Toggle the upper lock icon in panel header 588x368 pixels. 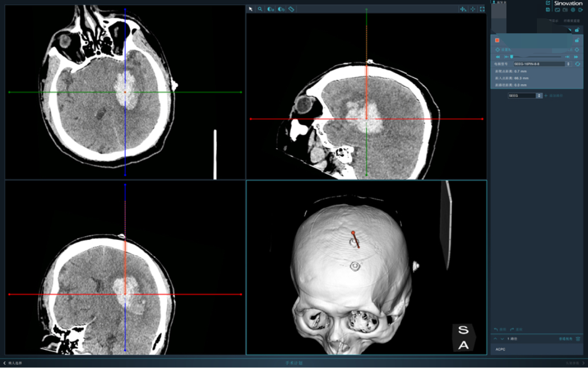click(577, 30)
